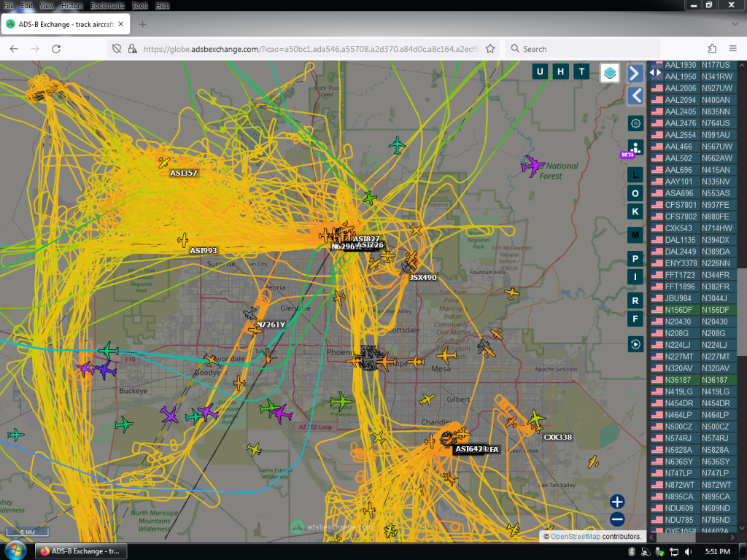The width and height of the screenshot is (747, 560).
Task: Open the OpenStreetMap attribution link
Action: pyautogui.click(x=576, y=536)
